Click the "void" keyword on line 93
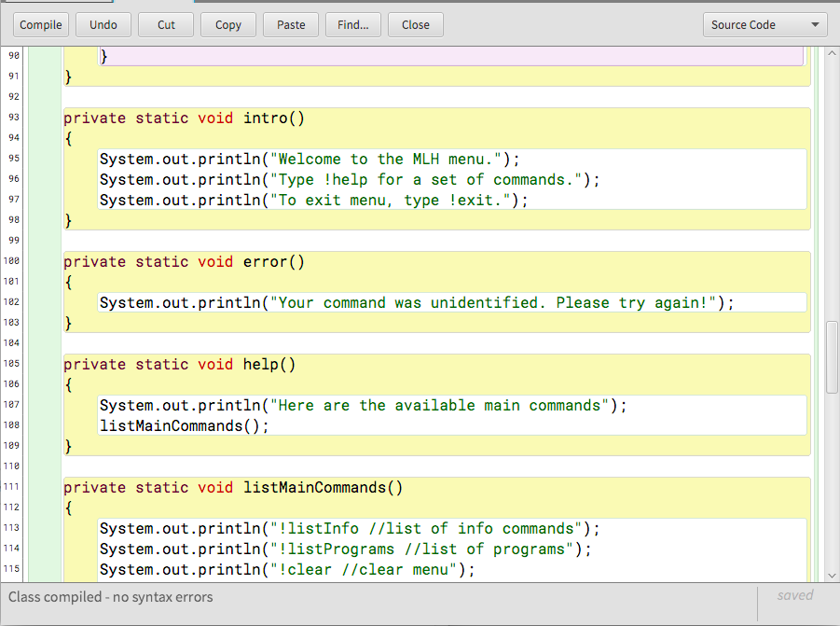 point(215,118)
